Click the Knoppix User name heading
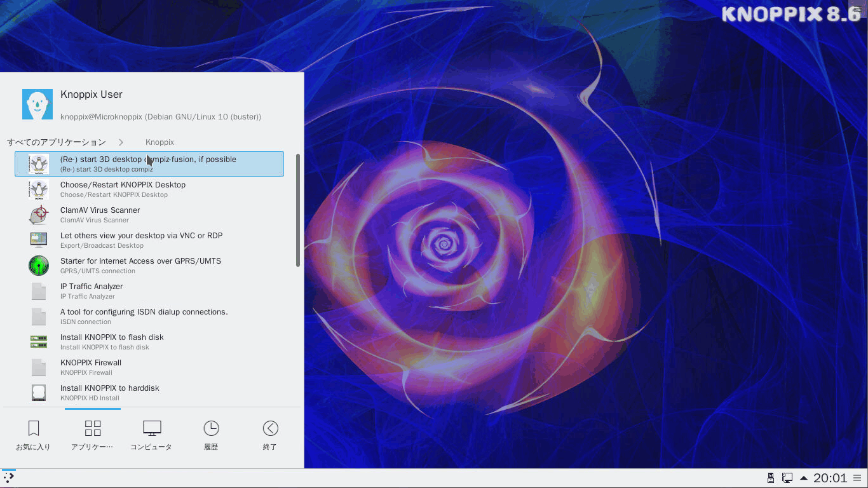Viewport: 868px width, 488px height. pos(92,94)
